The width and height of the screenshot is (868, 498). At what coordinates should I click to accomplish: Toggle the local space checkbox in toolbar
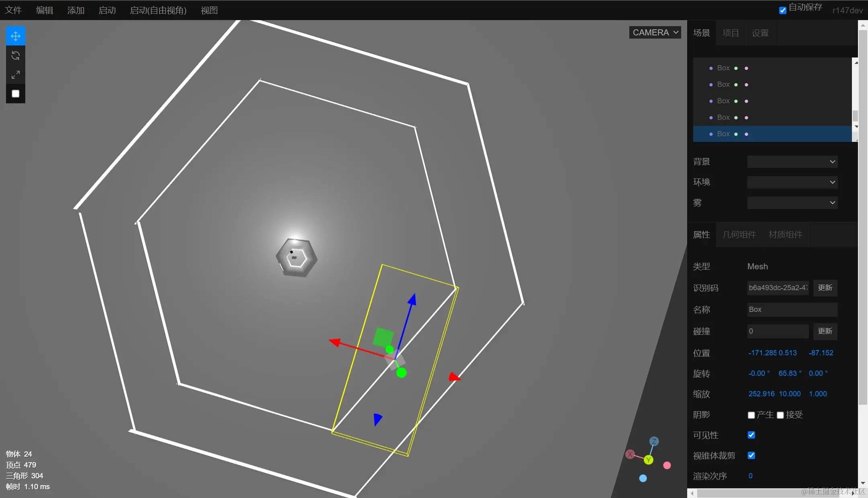pyautogui.click(x=16, y=94)
